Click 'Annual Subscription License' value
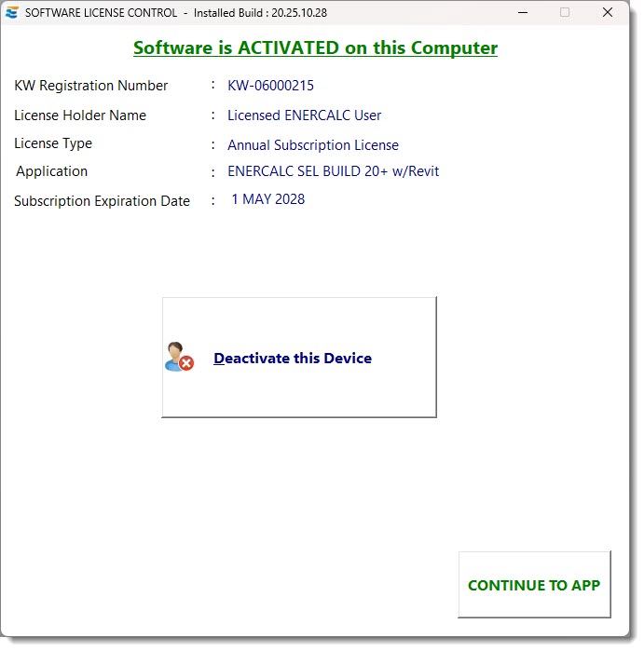The height and width of the screenshot is (651, 644). [313, 145]
